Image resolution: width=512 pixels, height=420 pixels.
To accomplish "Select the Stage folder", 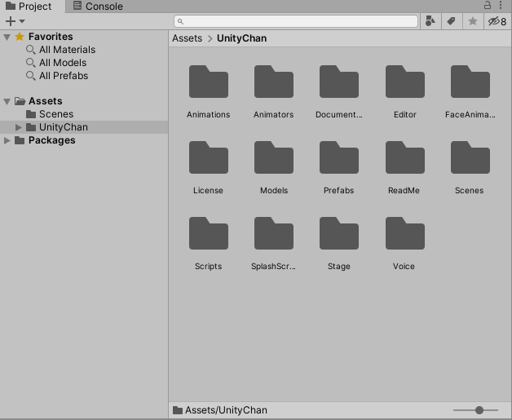I will pyautogui.click(x=339, y=233).
